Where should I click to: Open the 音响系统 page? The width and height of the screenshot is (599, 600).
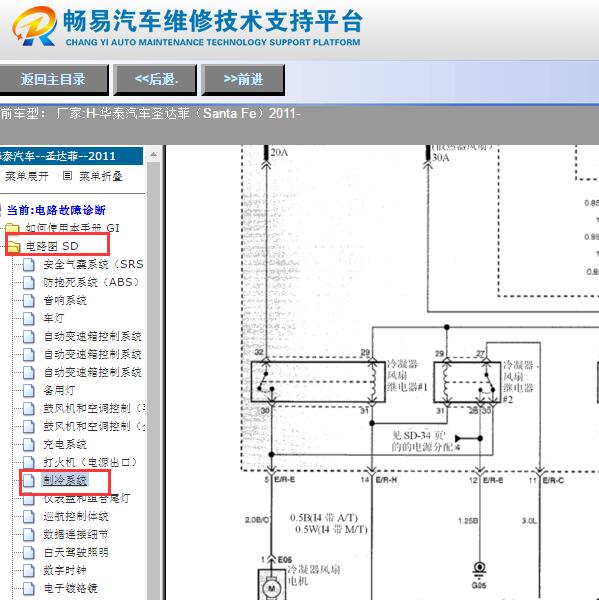click(65, 300)
